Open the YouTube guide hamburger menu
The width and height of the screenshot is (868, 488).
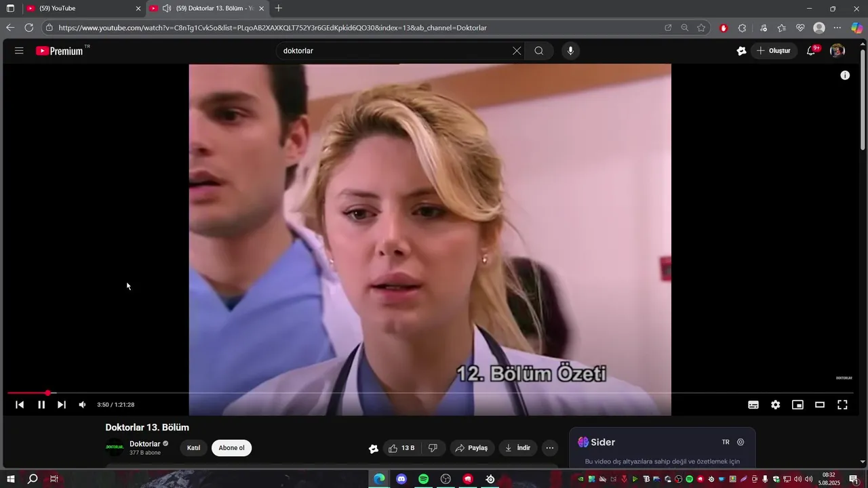19,51
